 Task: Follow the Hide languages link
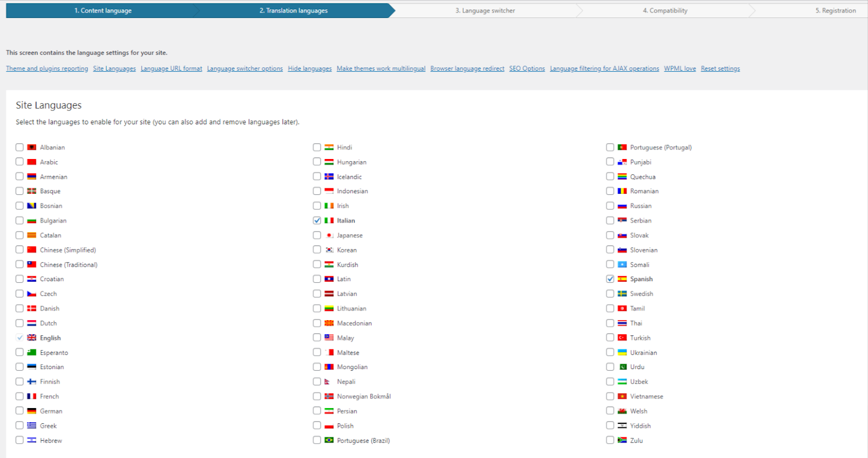click(310, 68)
